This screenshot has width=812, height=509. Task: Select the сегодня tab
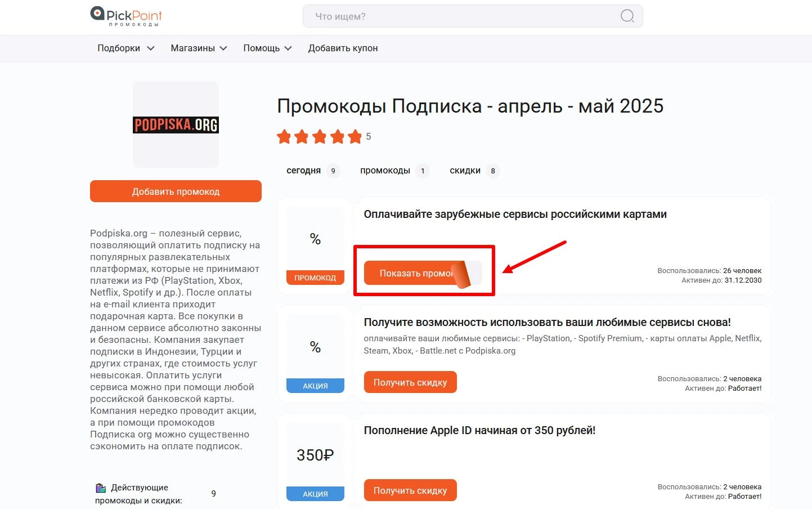[x=313, y=171]
